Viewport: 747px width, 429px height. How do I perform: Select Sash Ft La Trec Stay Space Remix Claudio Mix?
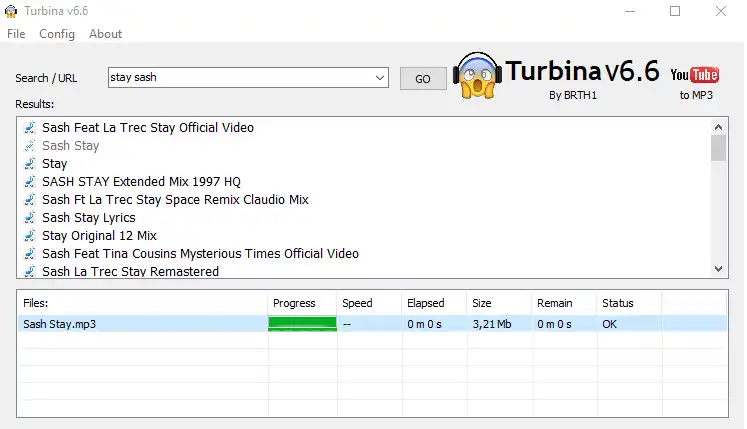[x=175, y=200]
